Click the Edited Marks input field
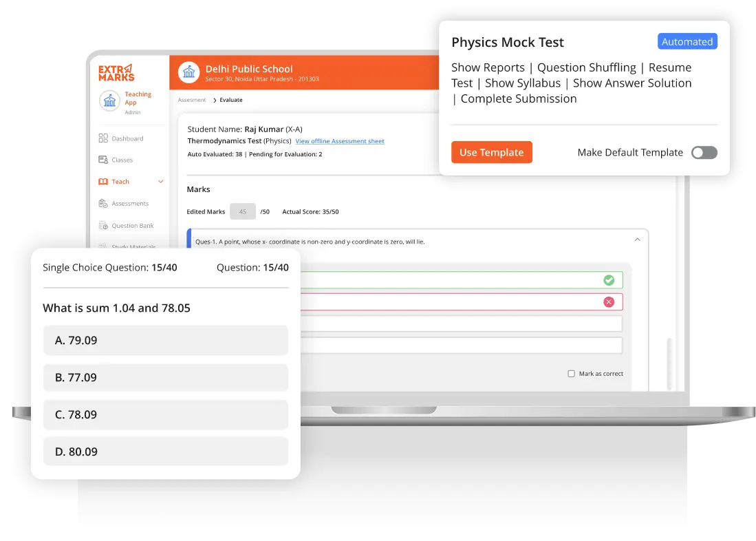The image size is (756, 541). pos(243,212)
